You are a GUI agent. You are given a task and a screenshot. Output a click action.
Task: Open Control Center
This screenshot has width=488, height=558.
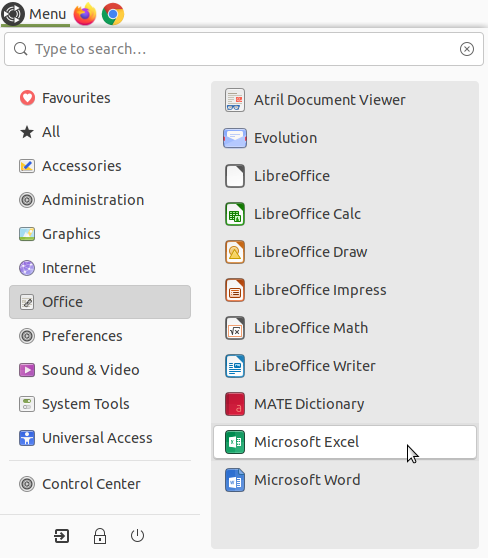point(100,484)
